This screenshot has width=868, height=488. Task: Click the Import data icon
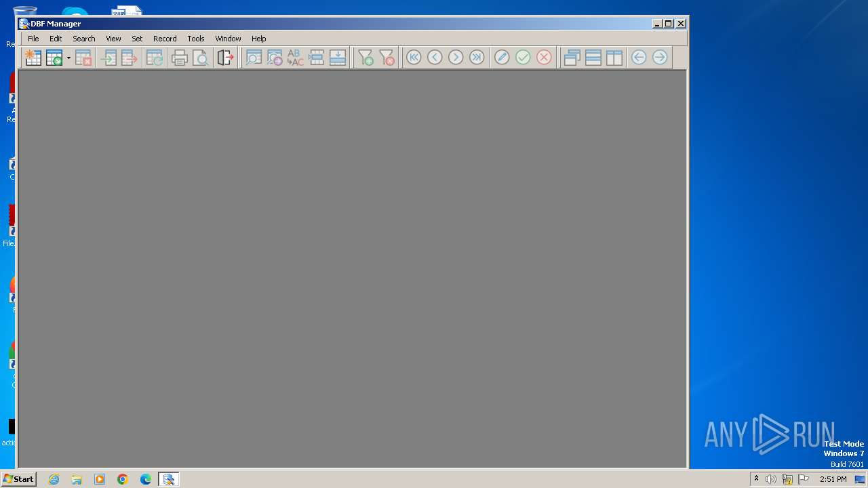(x=108, y=58)
